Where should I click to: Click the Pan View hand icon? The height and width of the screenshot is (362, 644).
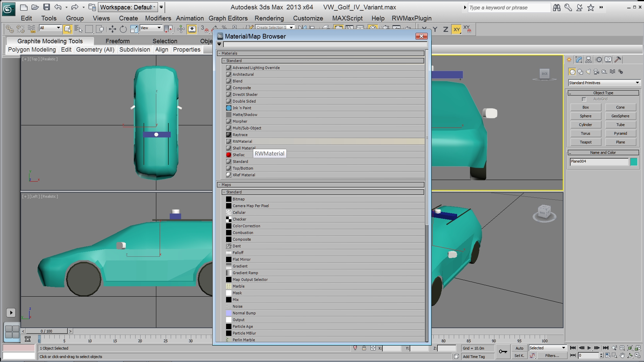(x=622, y=356)
